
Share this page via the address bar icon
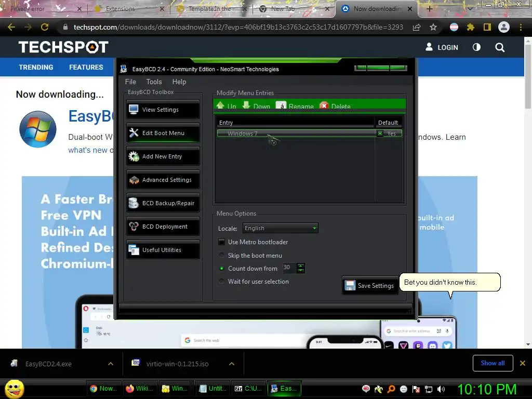[x=417, y=27]
